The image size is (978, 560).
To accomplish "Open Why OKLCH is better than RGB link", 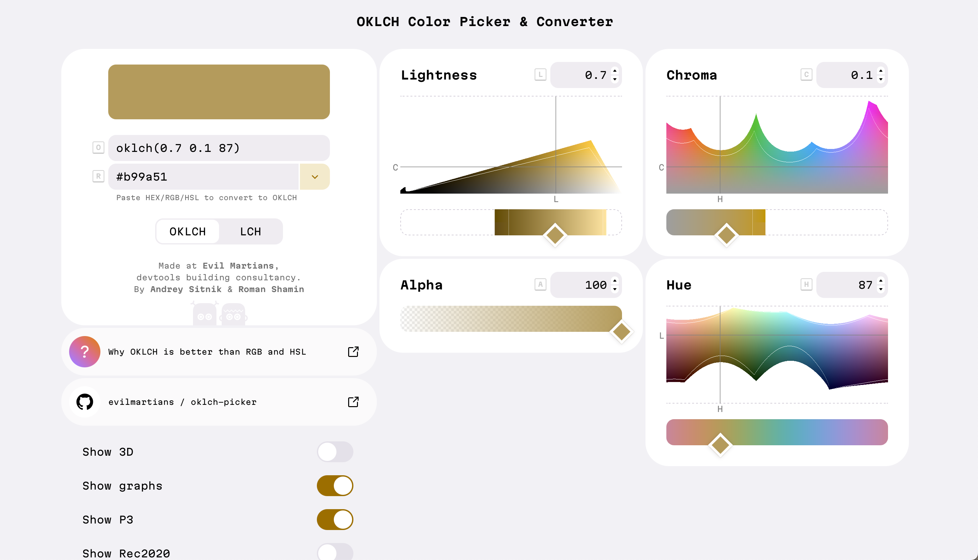I will [207, 351].
